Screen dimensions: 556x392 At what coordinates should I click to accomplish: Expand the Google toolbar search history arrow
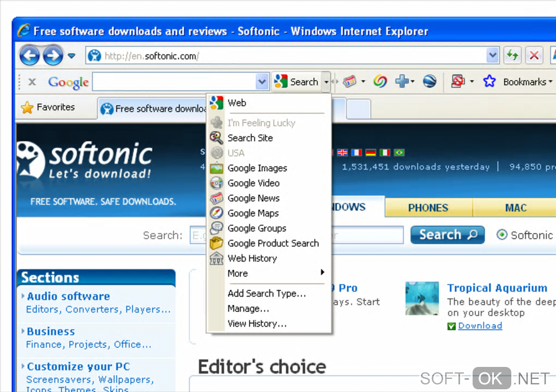(x=262, y=82)
